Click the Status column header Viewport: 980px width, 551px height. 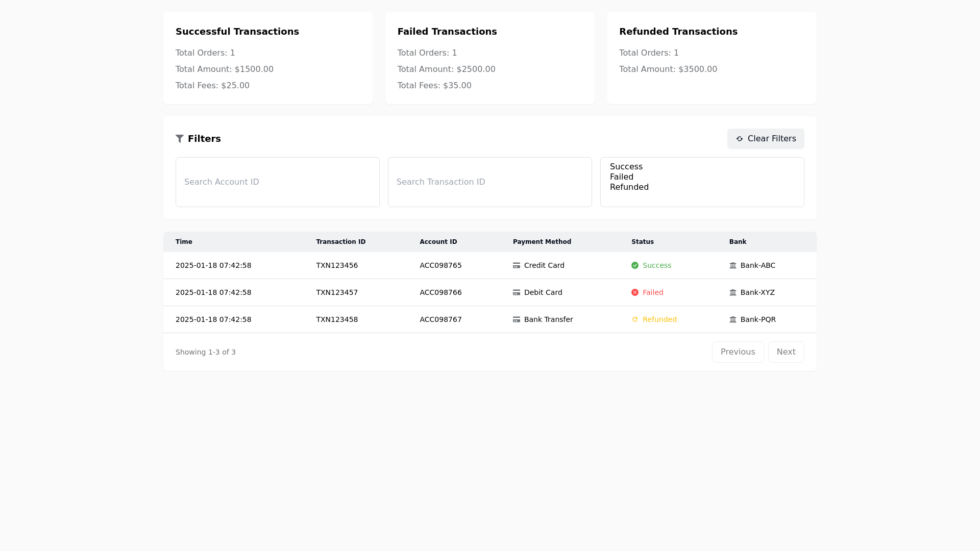(x=643, y=242)
